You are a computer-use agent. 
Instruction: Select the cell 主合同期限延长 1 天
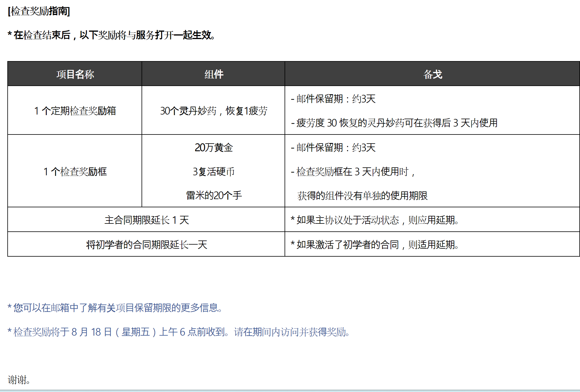[x=146, y=220]
